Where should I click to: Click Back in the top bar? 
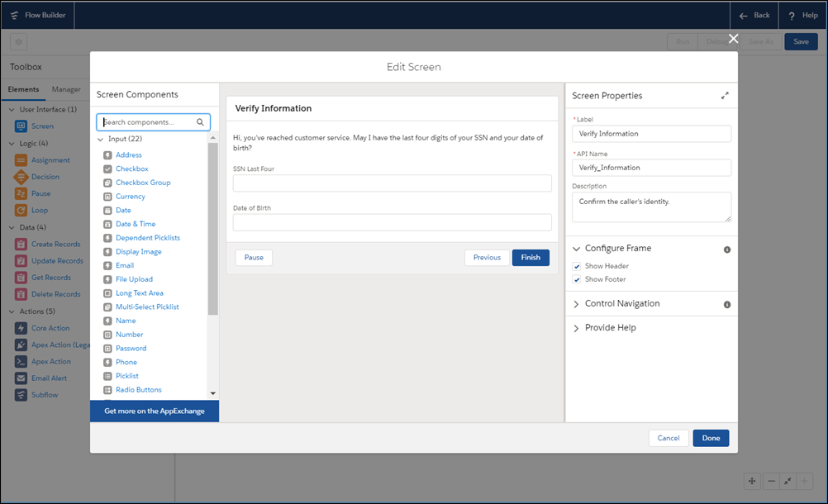[754, 16]
